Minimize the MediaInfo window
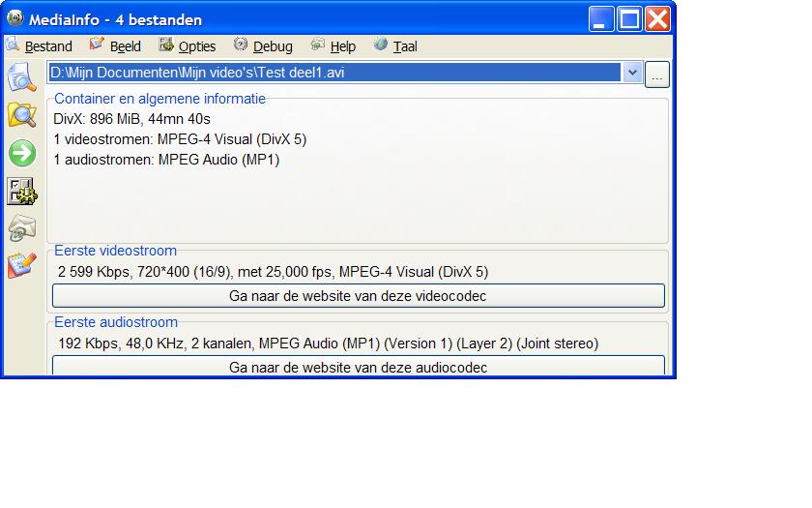The image size is (812, 508). [x=600, y=19]
